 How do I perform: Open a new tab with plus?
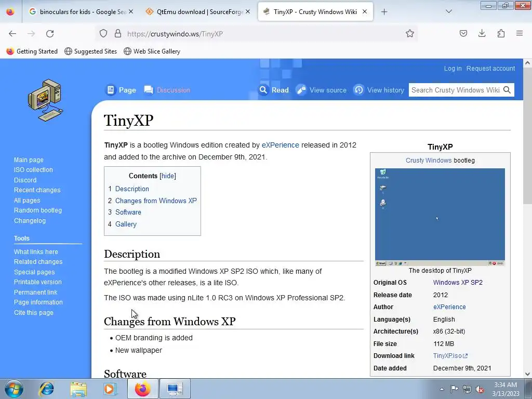pos(384,12)
